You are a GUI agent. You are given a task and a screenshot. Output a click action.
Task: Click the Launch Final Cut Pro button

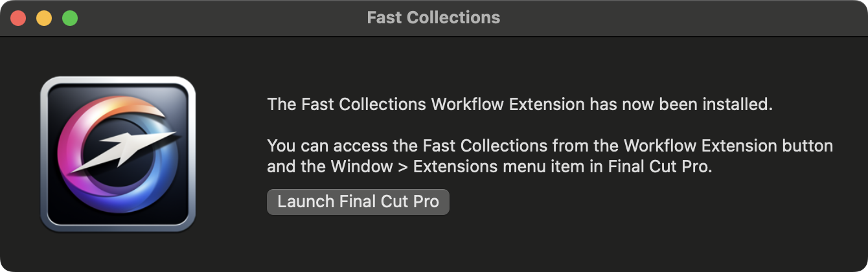coord(358,201)
